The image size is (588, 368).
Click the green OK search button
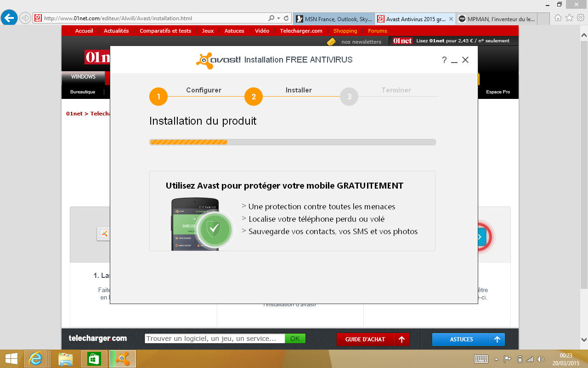[295, 339]
